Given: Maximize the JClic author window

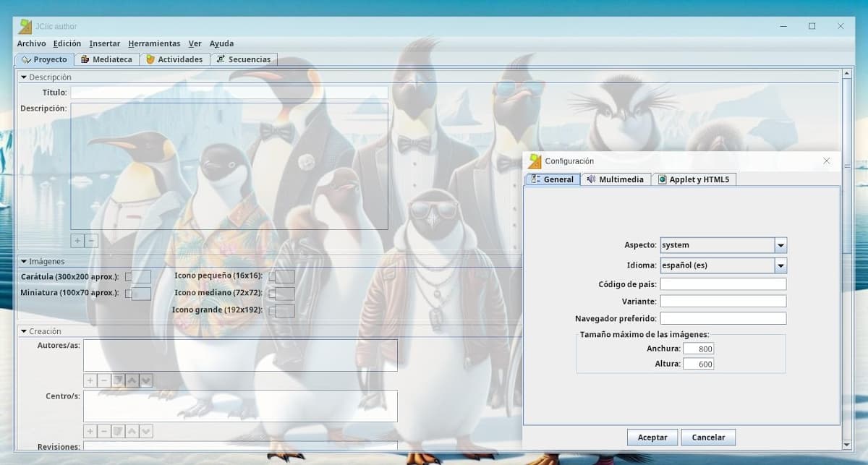Looking at the screenshot, I should 812,26.
